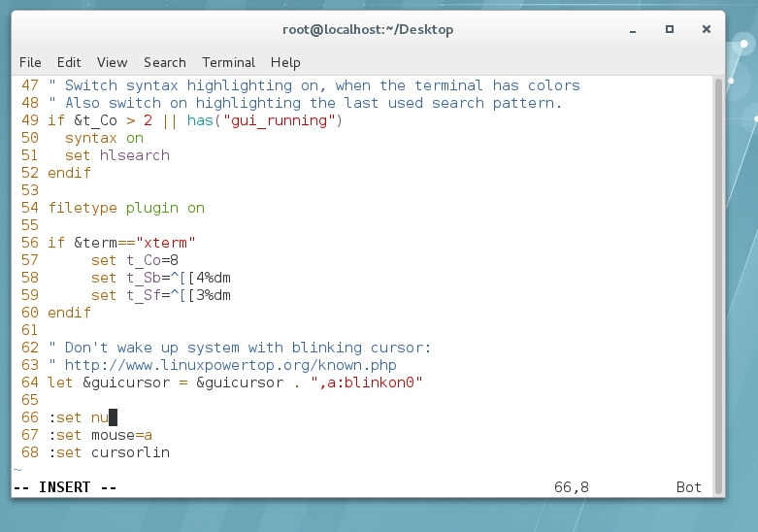Click line number 53
The width and height of the screenshot is (758, 532).
click(x=29, y=190)
